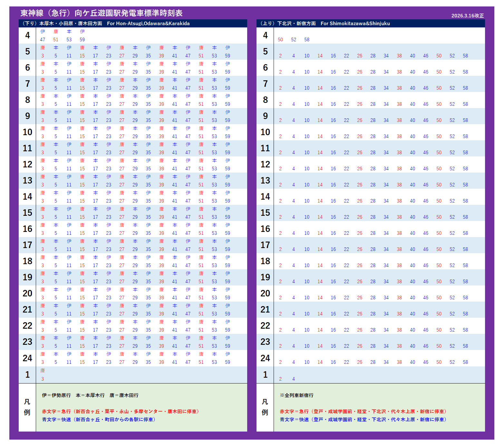Click the hour 12 label in downbound table
This screenshot has height=448, width=504.
click(27, 164)
